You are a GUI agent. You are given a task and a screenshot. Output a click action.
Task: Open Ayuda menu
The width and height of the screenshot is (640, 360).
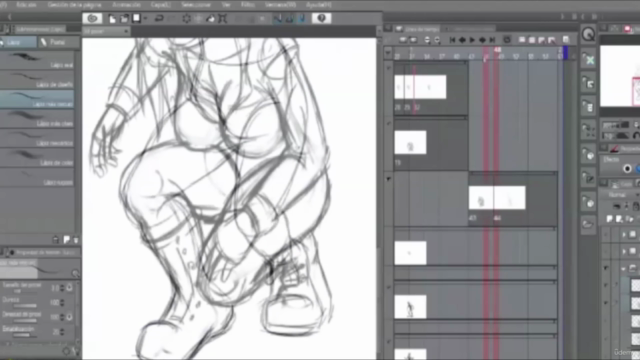pyautogui.click(x=319, y=4)
